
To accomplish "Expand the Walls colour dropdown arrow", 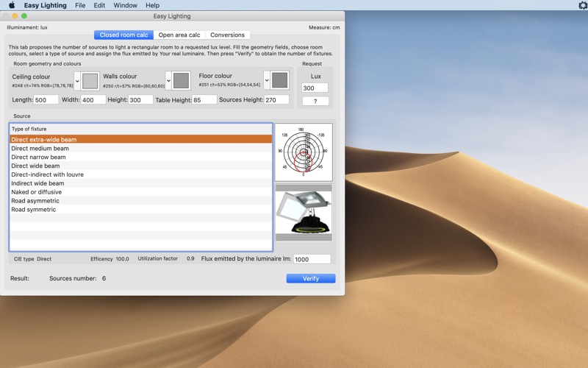I will coord(168,81).
